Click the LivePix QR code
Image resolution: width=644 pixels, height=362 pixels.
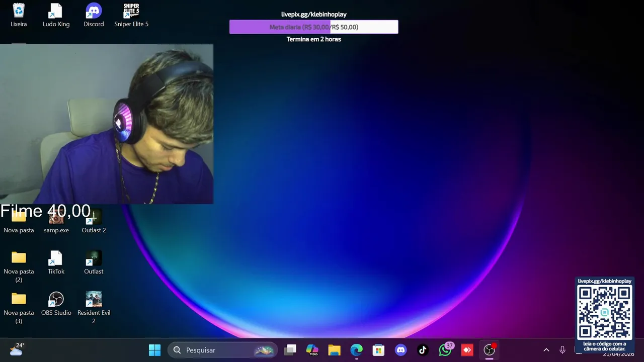tap(605, 313)
